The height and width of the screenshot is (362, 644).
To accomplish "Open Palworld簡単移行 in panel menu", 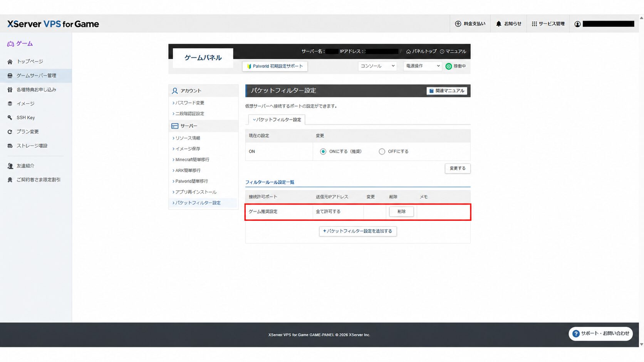I will (x=191, y=181).
